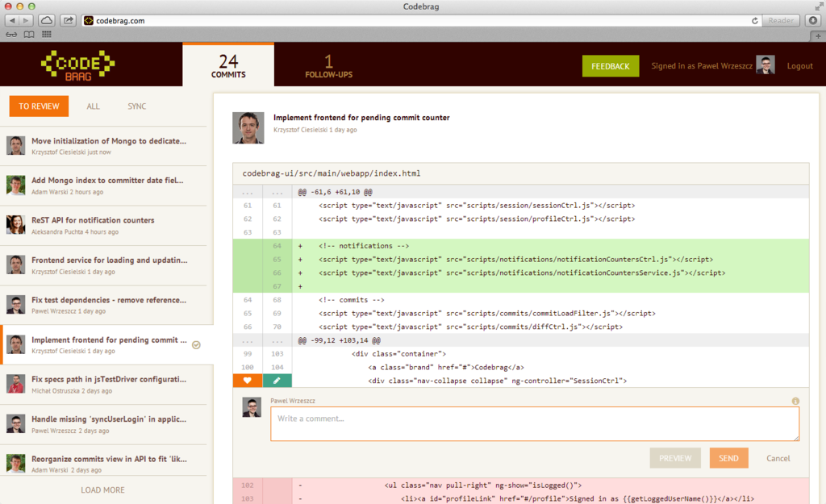
Task: Click the Safari Reader button
Action: point(781,20)
